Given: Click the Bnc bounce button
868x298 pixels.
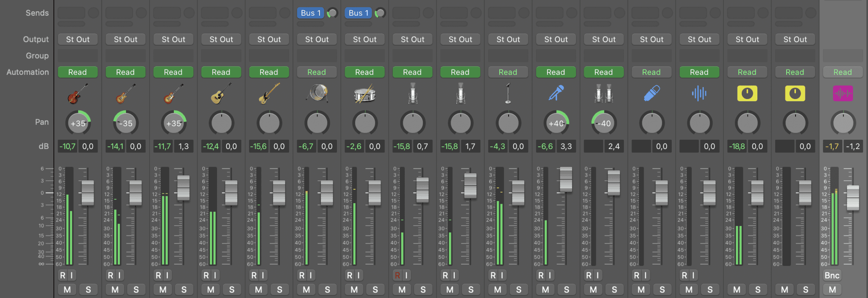Looking at the screenshot, I should point(832,276).
